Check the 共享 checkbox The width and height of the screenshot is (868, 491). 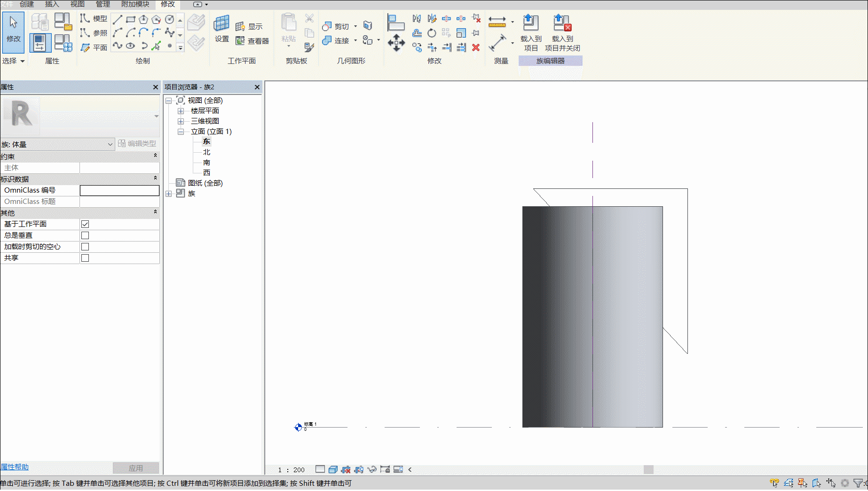[x=85, y=258]
